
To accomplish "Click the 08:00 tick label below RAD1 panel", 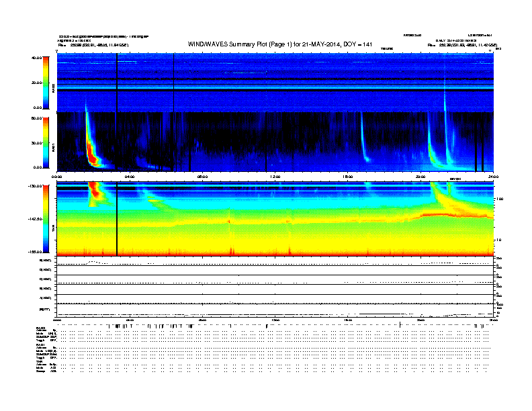I will 202,177.
